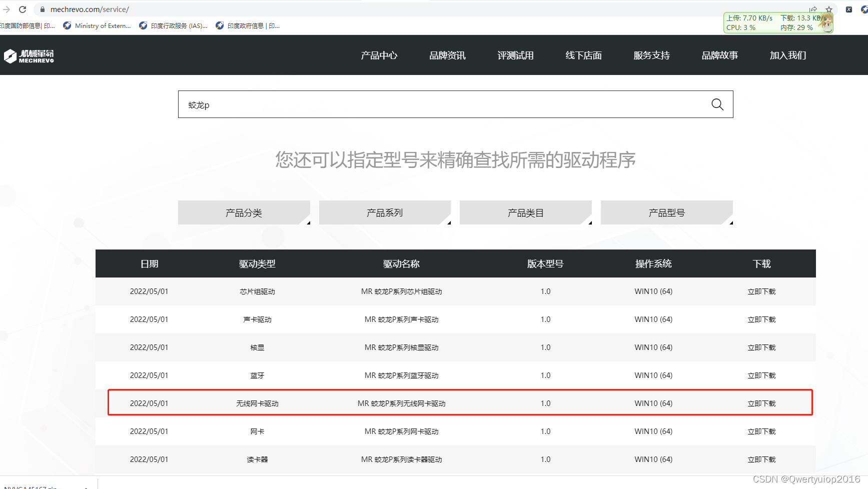
Task: Open the 加入我们 menu item
Action: tap(787, 55)
